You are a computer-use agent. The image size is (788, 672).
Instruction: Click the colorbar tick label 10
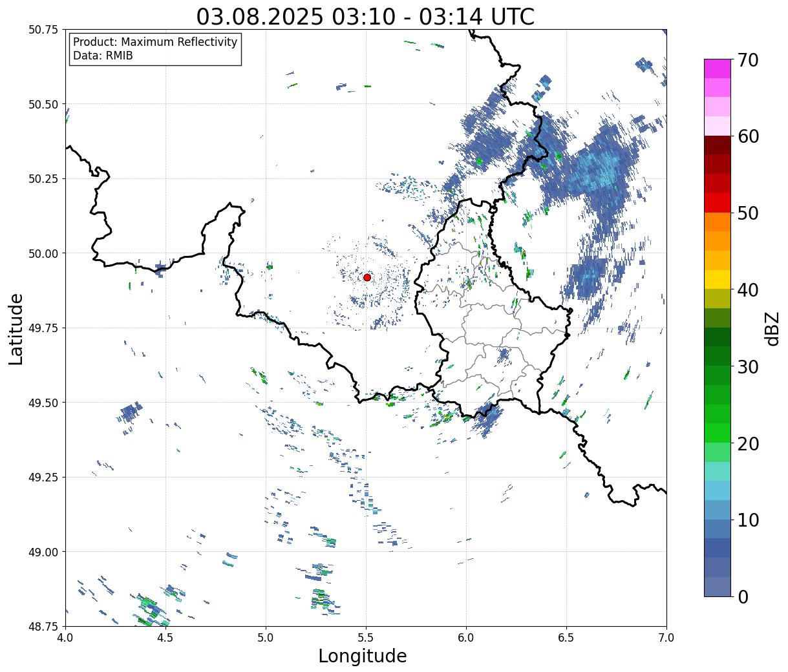[x=748, y=520]
